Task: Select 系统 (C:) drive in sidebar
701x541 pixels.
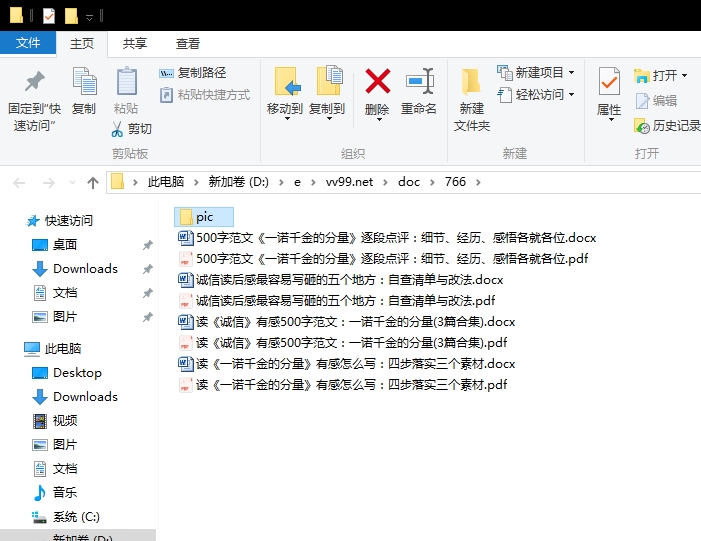Action: coord(66,517)
